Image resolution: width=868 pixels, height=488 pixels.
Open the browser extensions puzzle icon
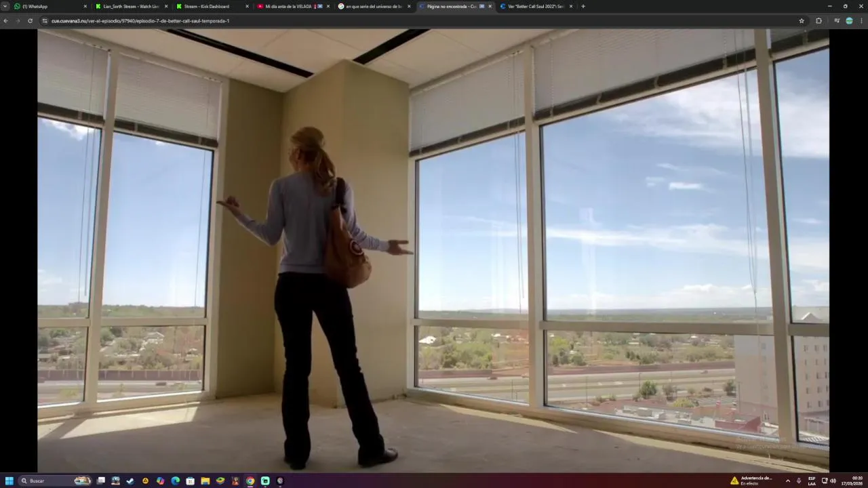[x=818, y=21]
